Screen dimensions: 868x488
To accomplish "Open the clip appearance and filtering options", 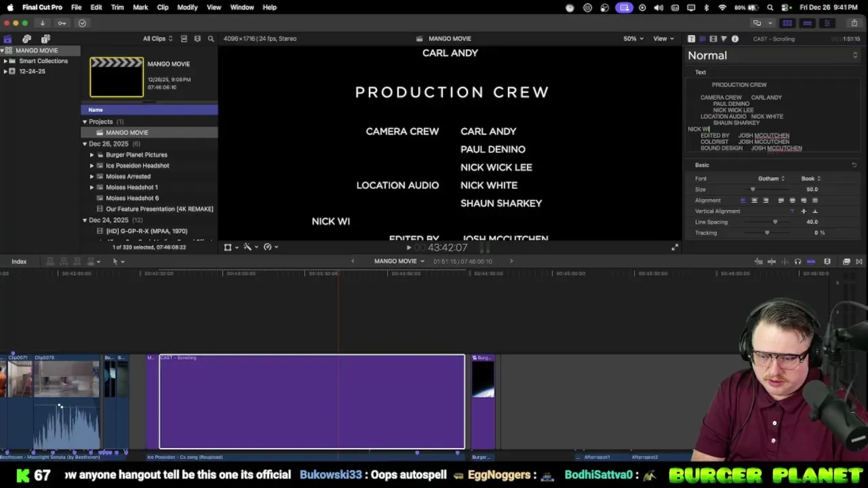I will click(197, 39).
